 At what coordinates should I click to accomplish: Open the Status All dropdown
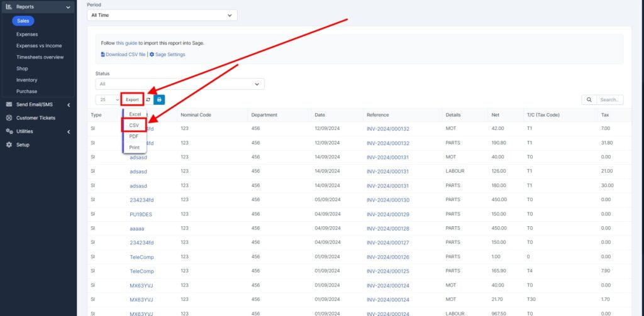pyautogui.click(x=180, y=84)
